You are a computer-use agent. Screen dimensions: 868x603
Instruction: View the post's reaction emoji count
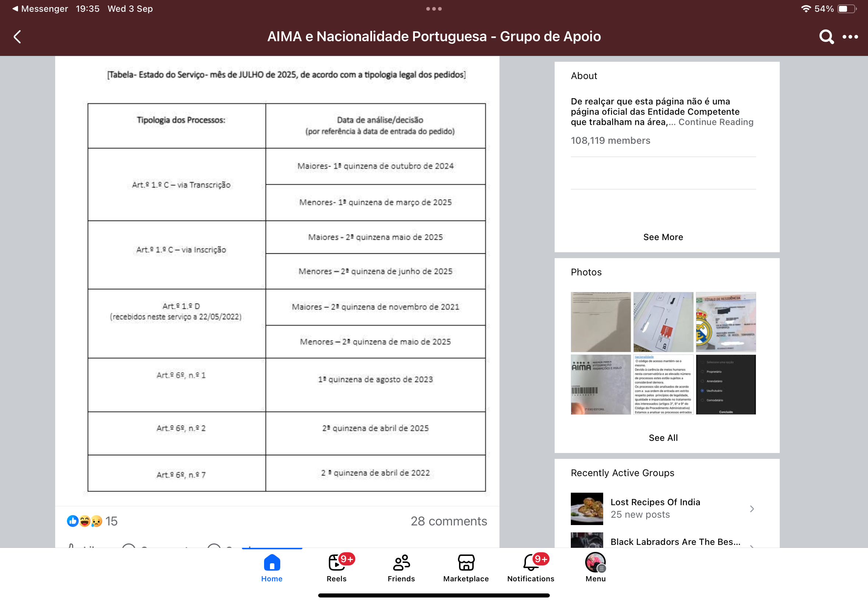click(x=92, y=521)
